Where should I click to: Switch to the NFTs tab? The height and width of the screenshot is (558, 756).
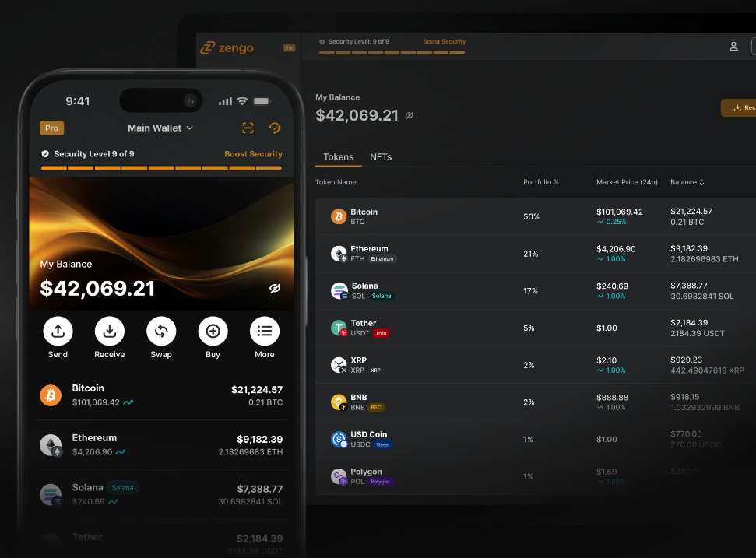[x=381, y=157]
